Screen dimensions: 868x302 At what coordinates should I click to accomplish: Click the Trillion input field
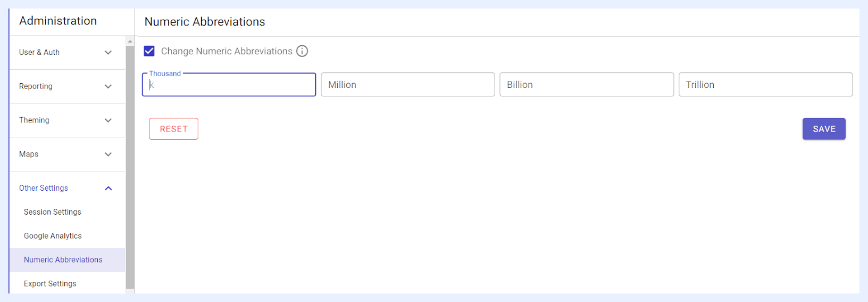tap(766, 85)
